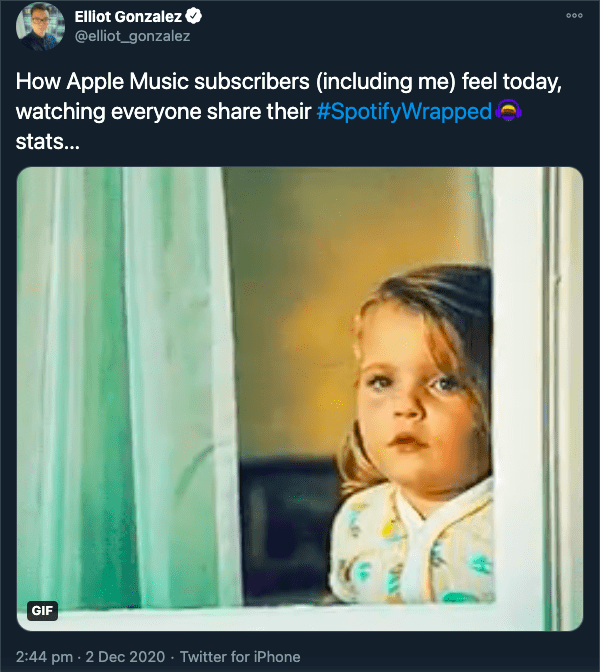Open the @elliot_gonzalez handle

point(132,36)
